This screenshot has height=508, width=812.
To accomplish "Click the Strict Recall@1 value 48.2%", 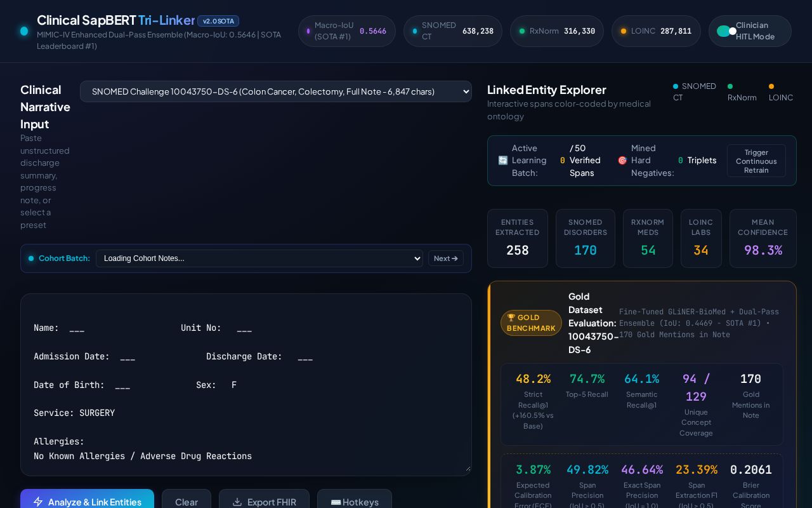I will click(x=533, y=379).
